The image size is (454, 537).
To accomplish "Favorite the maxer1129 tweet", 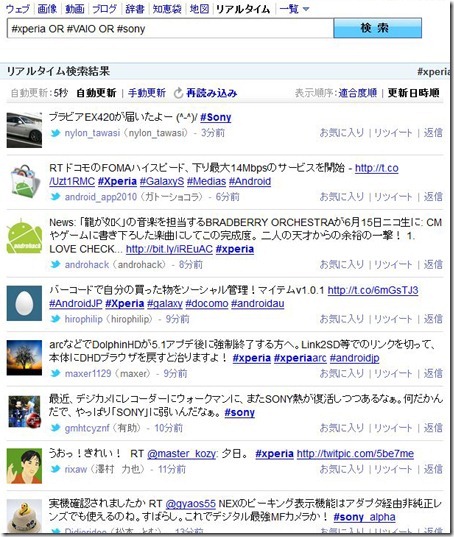I will pos(341,374).
